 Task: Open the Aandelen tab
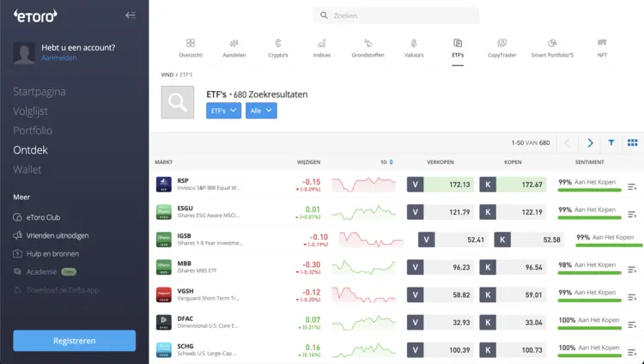coord(234,48)
